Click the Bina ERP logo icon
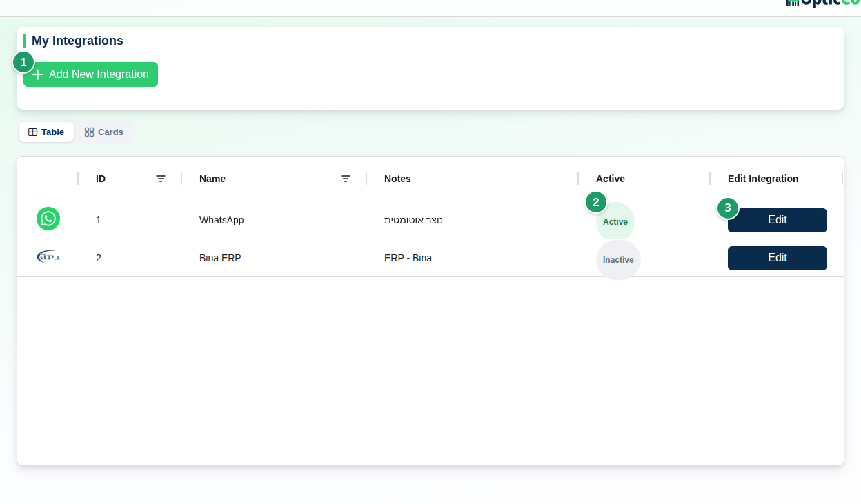Viewport: 861px width, 504px height. pos(48,256)
